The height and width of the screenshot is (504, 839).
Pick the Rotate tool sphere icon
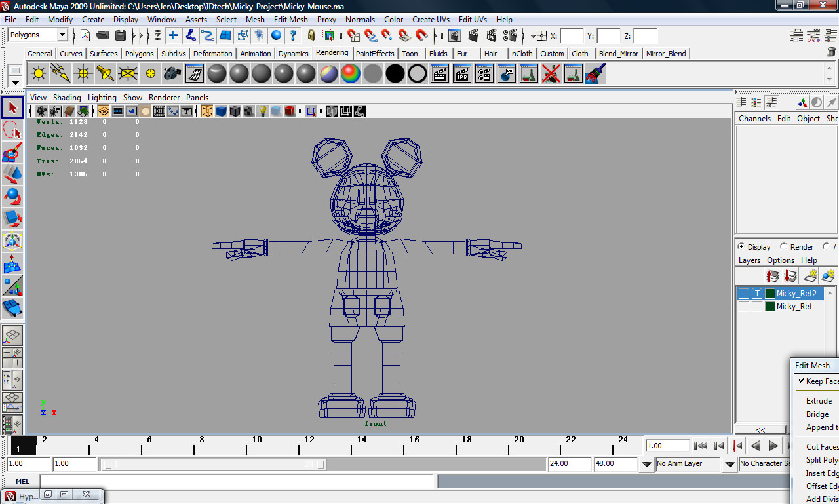point(12,197)
